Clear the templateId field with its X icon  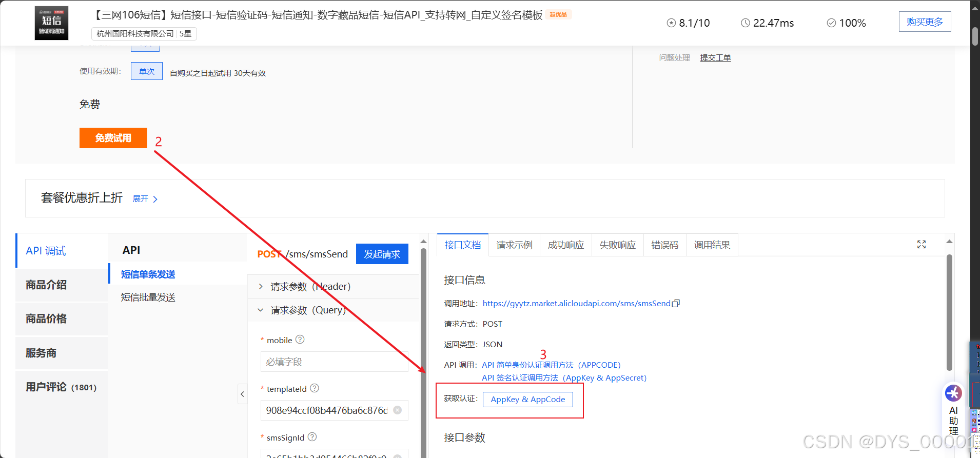click(397, 410)
